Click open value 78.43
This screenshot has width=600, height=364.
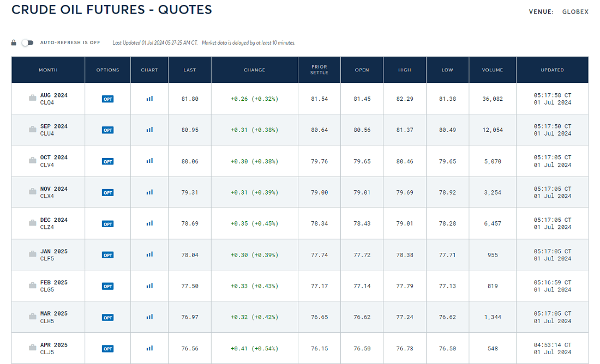pos(362,223)
